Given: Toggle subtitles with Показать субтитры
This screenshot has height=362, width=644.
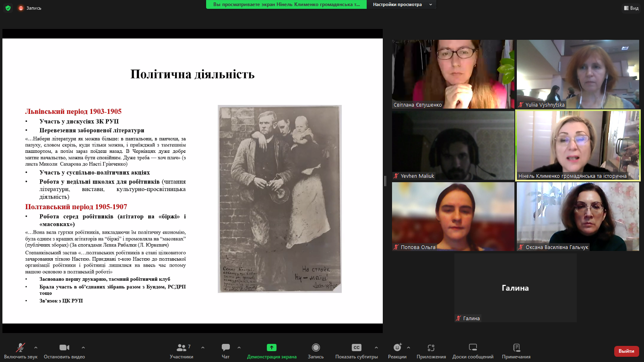Looking at the screenshot, I should 356,351.
